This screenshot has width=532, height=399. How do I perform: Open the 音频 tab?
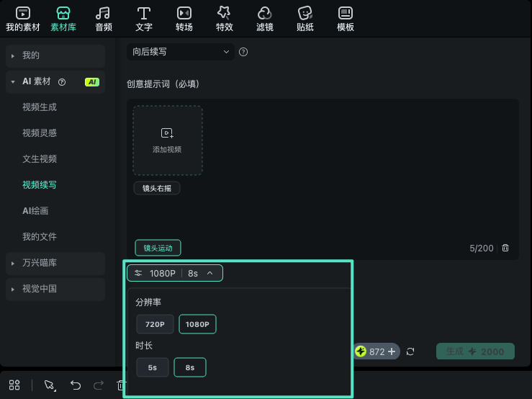click(103, 19)
